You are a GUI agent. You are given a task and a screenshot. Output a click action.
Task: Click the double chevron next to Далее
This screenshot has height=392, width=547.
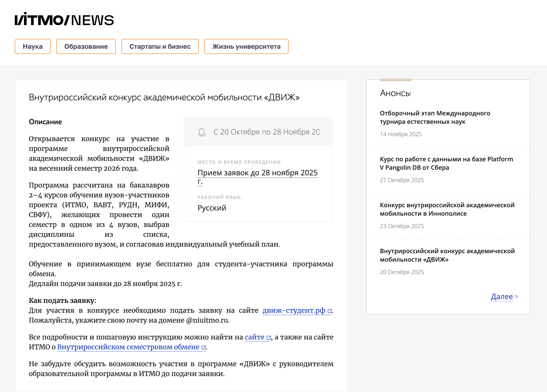(516, 297)
